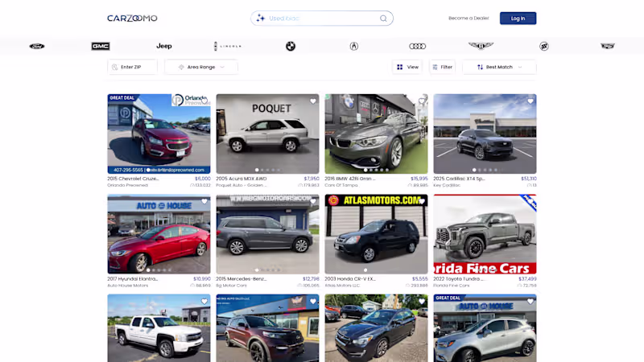Open the Filter button
Screen dimensions: 644x362
(x=442, y=67)
